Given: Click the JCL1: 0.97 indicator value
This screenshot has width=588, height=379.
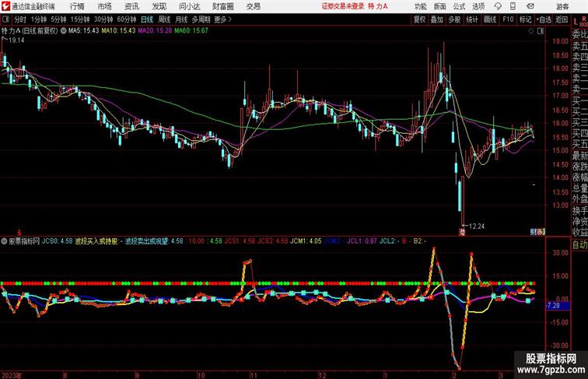Looking at the screenshot, I should pyautogui.click(x=362, y=241).
